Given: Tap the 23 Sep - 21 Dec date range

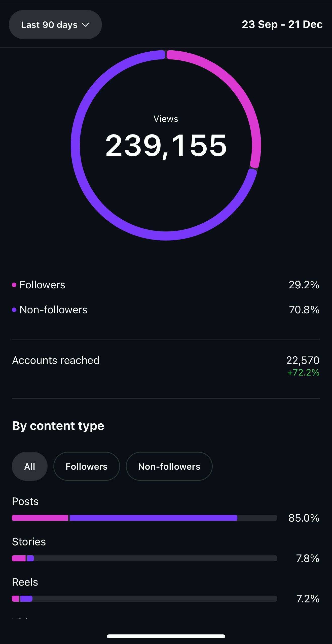Looking at the screenshot, I should pyautogui.click(x=282, y=24).
